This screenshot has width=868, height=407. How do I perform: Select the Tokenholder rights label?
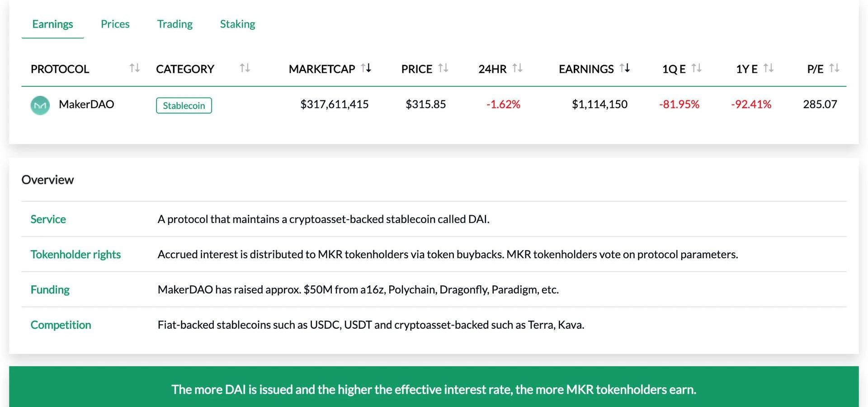75,255
